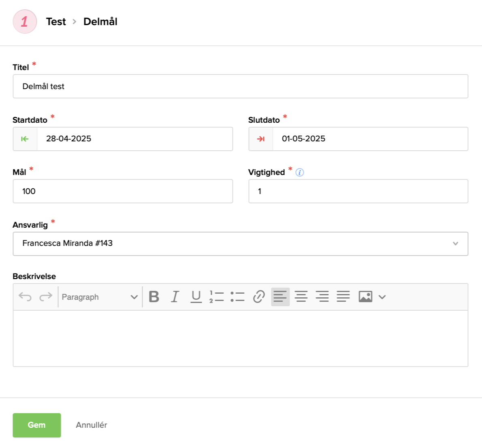Insert a hyperlink in description
The width and height of the screenshot is (482, 448).
pos(259,297)
